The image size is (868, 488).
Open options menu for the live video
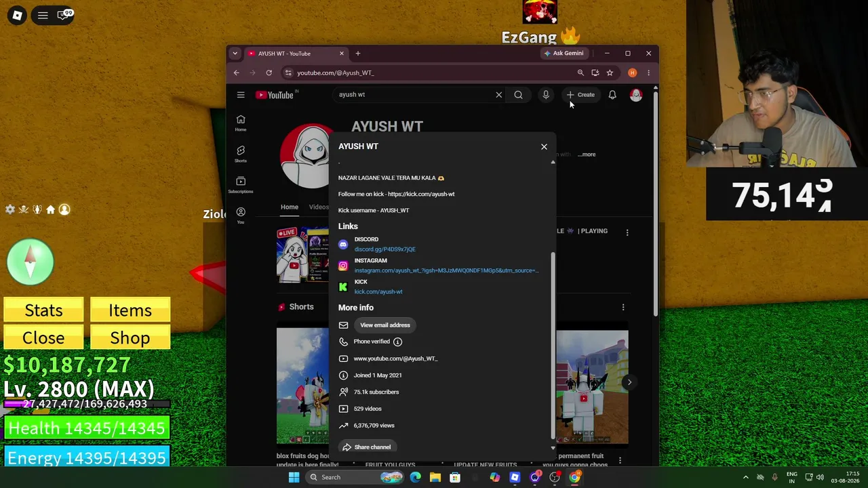click(x=627, y=232)
